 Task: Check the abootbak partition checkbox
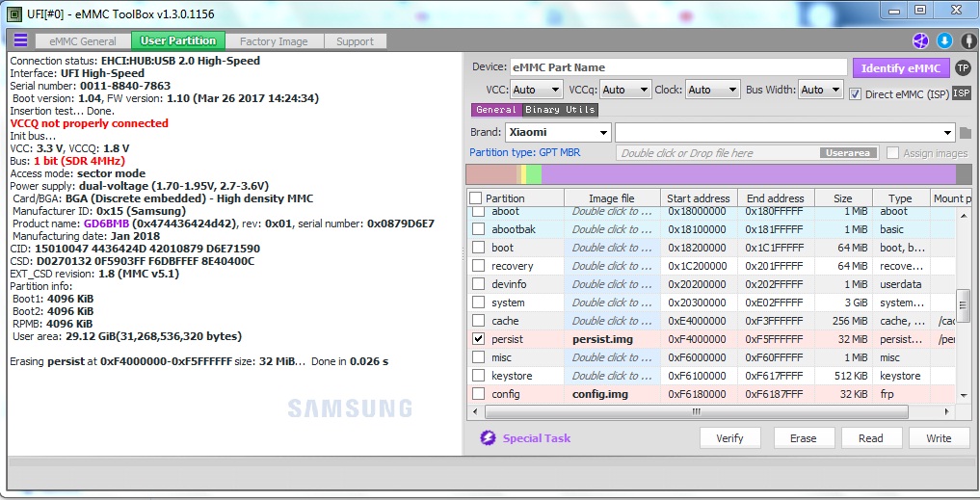[x=478, y=229]
